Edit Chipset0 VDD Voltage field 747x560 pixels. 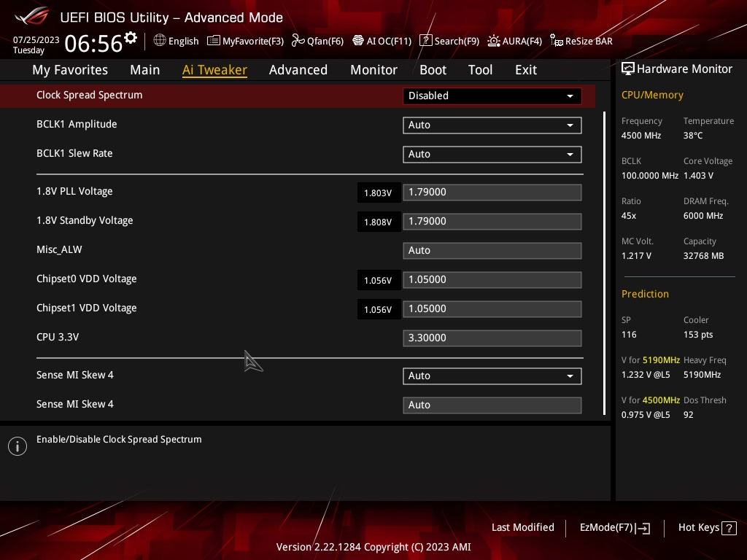click(x=492, y=280)
